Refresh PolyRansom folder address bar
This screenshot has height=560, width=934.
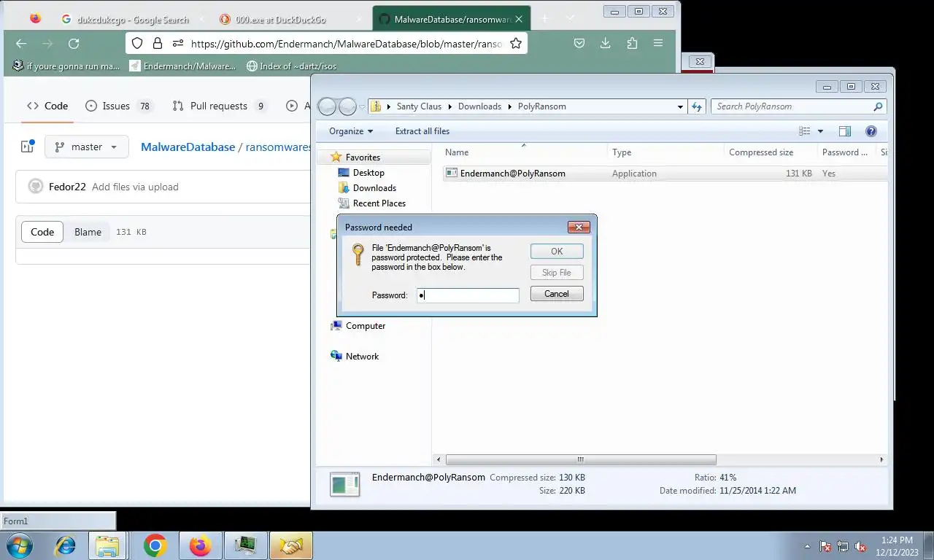pos(697,106)
